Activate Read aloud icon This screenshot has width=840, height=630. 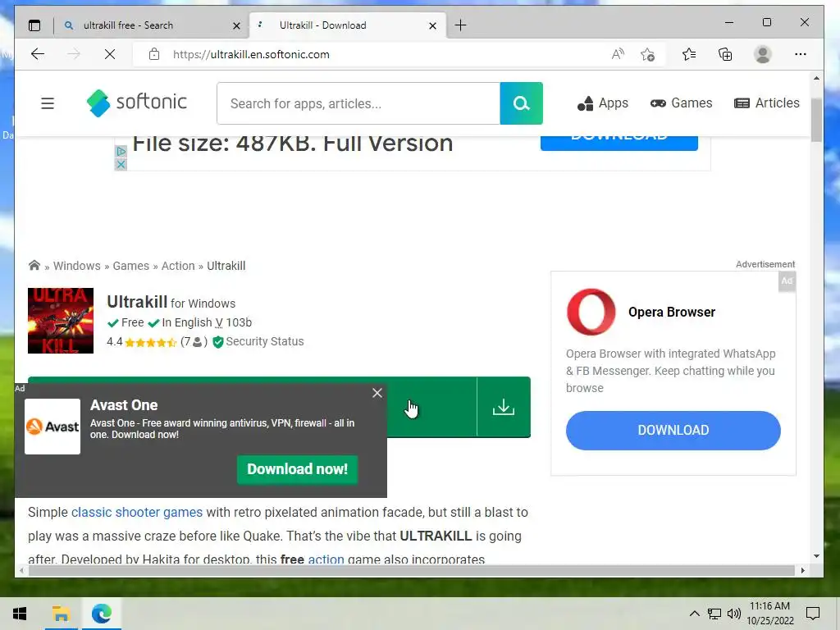(x=618, y=54)
